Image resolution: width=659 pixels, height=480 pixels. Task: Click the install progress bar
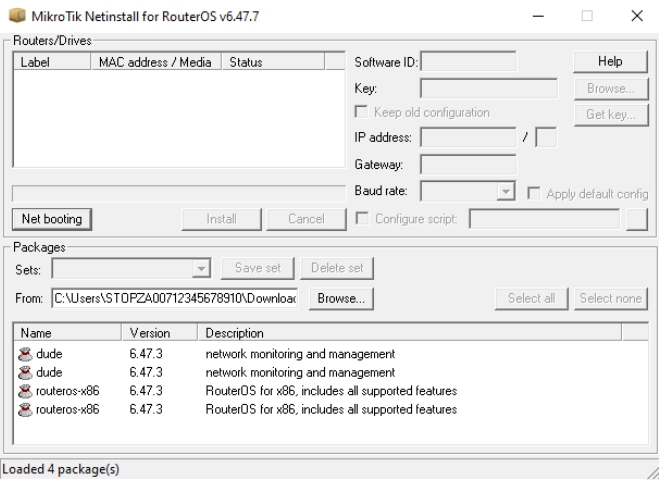coord(179,194)
